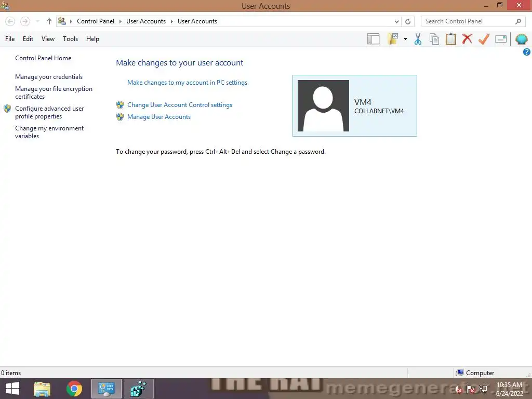Expand the chevron after Control Panel breadcrumb
532x399 pixels.
(x=120, y=21)
